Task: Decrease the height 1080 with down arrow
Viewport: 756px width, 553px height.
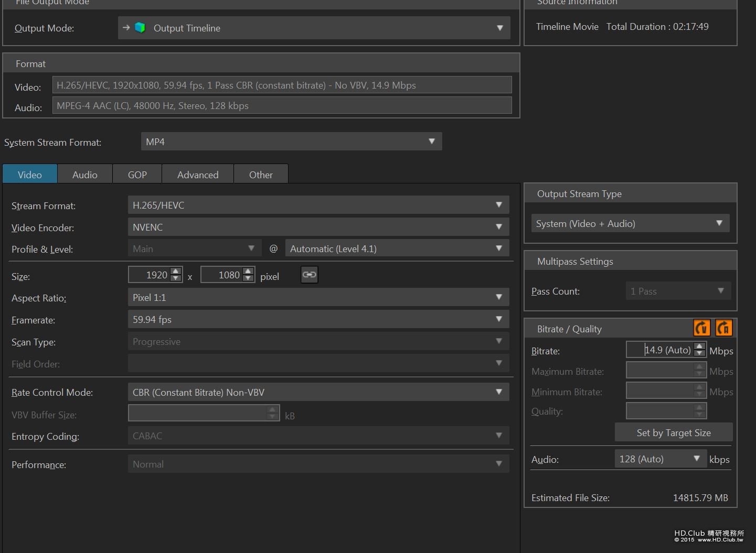Action: pyautogui.click(x=249, y=278)
